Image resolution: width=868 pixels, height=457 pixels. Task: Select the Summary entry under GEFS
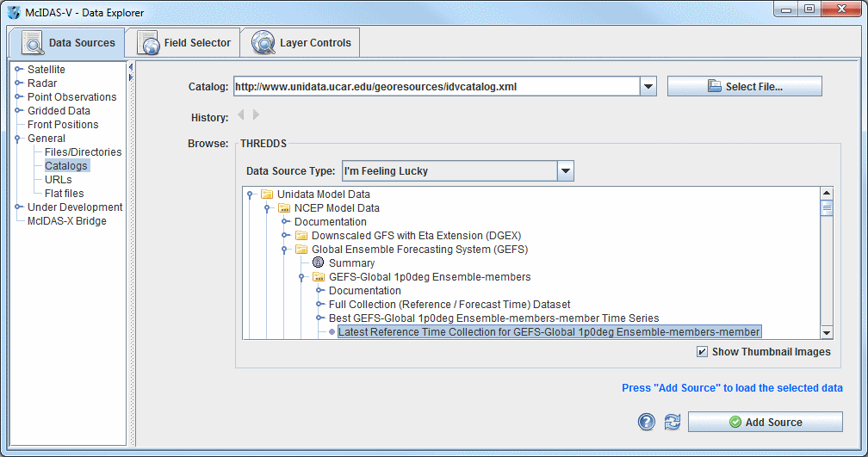[351, 263]
